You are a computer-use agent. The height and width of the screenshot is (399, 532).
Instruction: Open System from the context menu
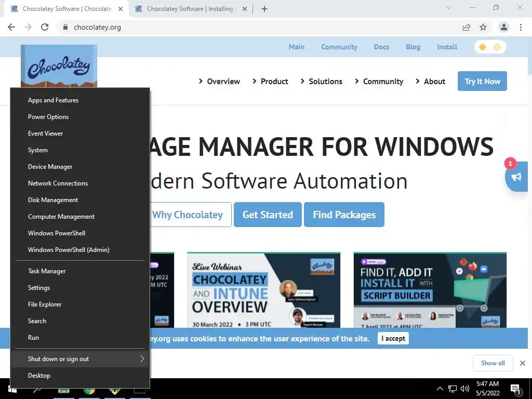click(x=81, y=150)
